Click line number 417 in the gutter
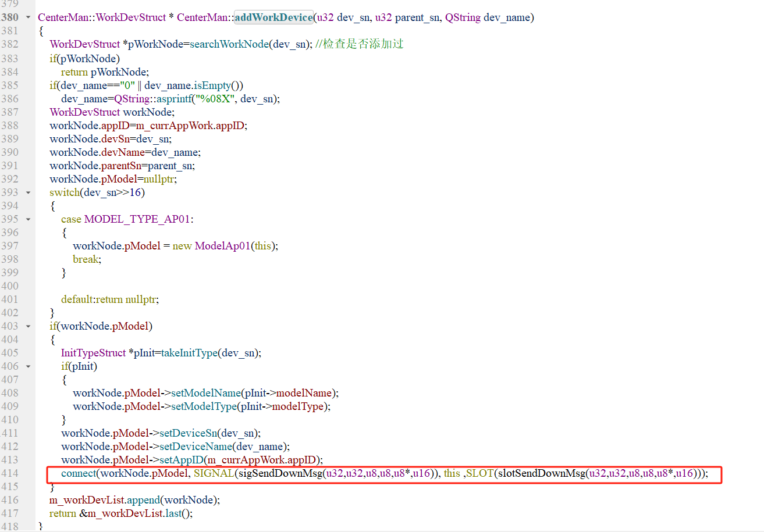The height and width of the screenshot is (532, 764). pyautogui.click(x=10, y=513)
